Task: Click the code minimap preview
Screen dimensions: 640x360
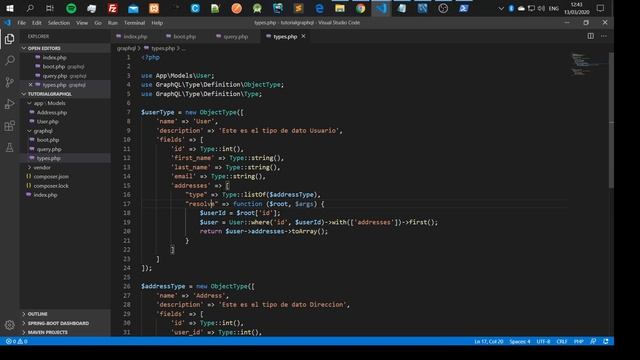Action: click(588, 64)
